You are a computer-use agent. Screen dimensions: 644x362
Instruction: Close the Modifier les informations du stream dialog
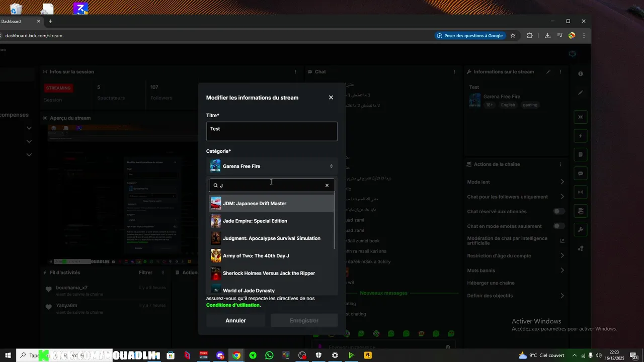331,98
